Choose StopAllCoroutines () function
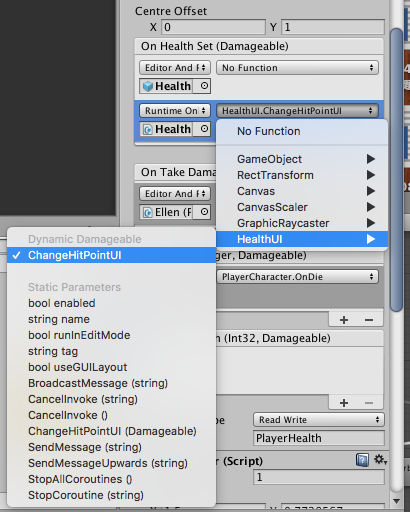 click(x=111, y=479)
